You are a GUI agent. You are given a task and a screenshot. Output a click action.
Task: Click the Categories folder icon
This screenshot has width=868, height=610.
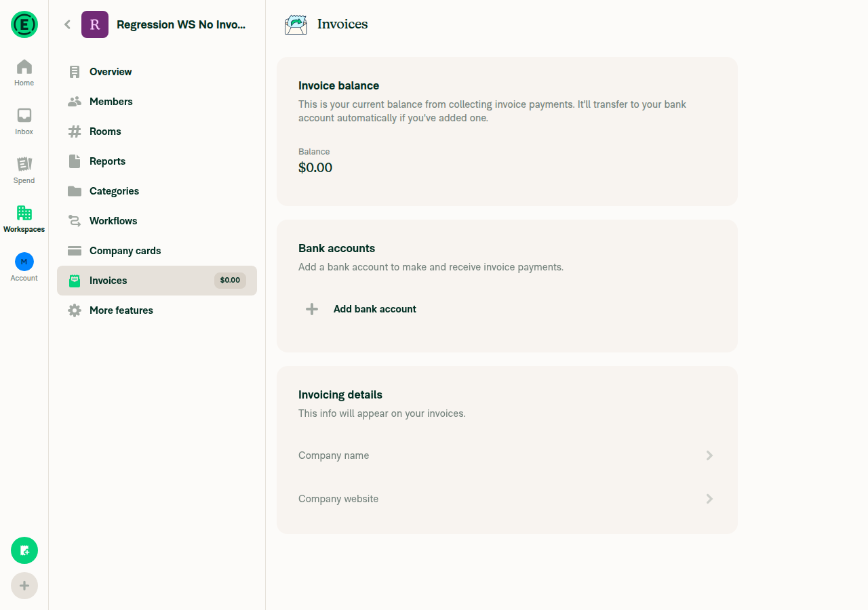(75, 191)
